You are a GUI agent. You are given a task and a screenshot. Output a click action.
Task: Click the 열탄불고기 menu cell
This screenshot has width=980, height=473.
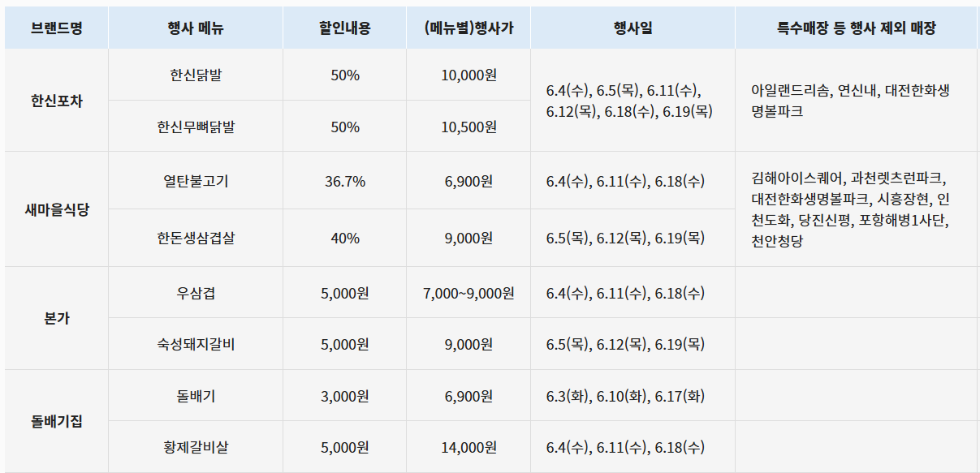coord(196,181)
